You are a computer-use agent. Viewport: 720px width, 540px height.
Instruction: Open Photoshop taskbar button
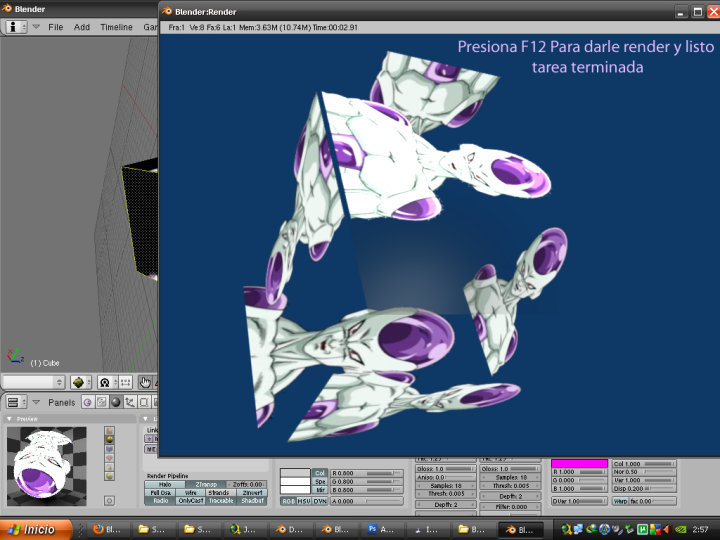pos(382,529)
